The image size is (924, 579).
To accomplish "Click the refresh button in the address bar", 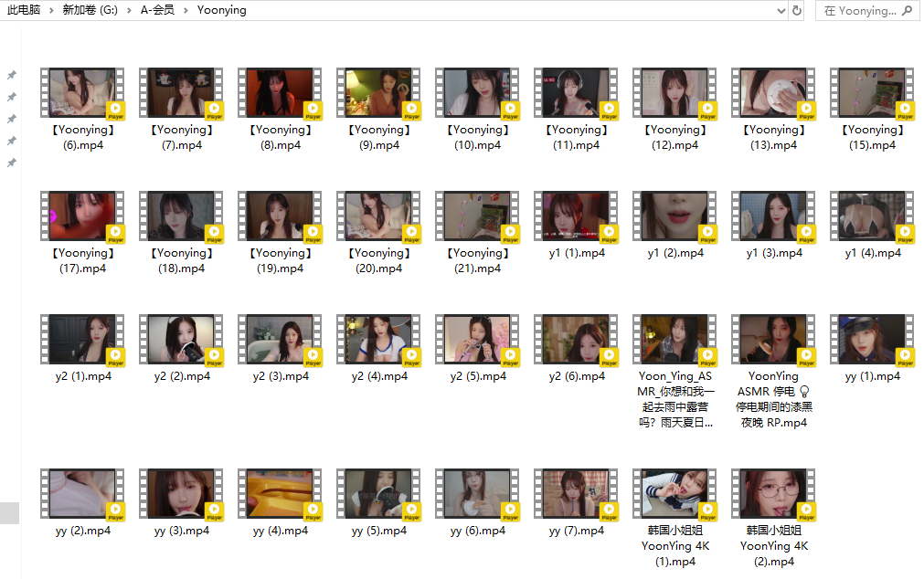I will [797, 11].
